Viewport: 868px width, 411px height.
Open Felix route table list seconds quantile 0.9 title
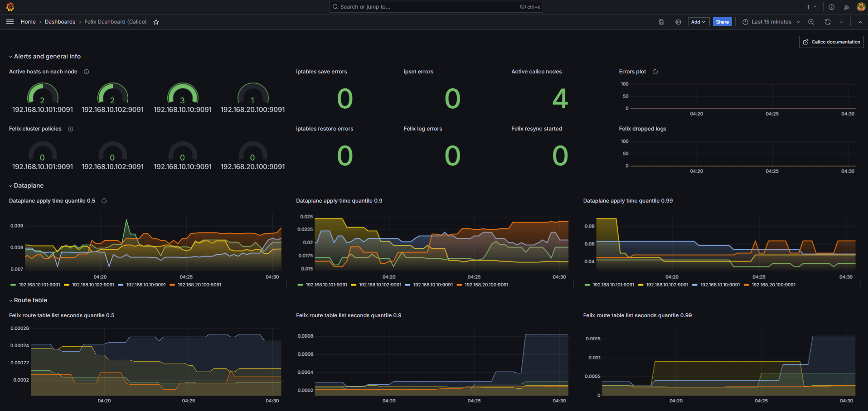(349, 315)
